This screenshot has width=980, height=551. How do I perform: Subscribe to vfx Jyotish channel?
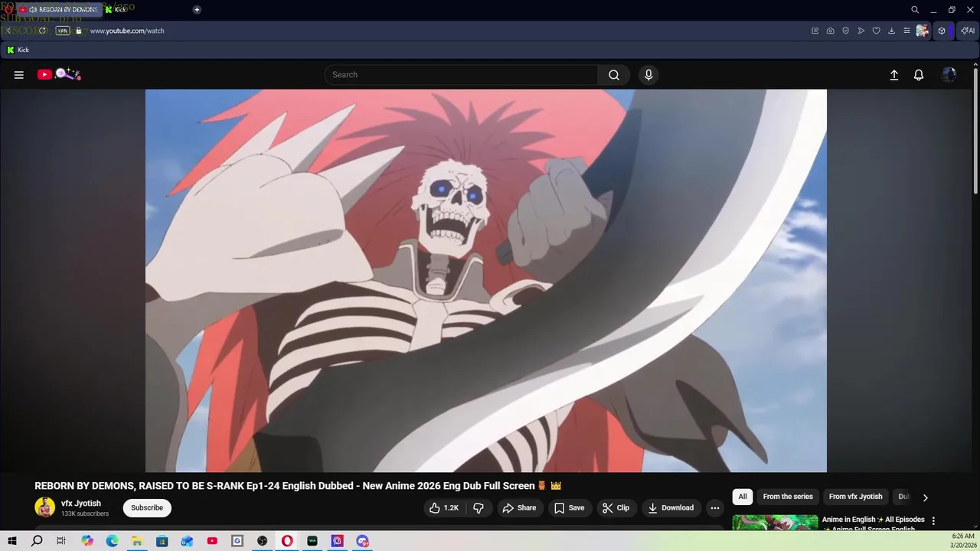pyautogui.click(x=147, y=508)
